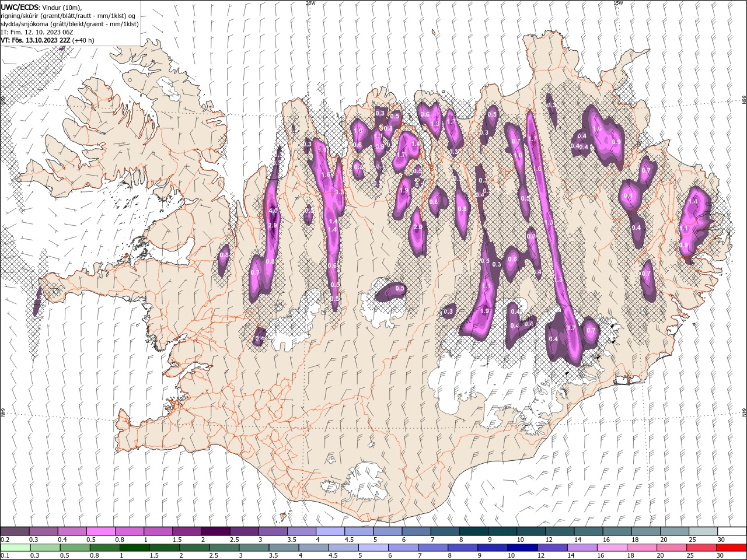Select the upper-row legend swatch between 18 and 20
The image size is (747, 560).
tap(645, 531)
